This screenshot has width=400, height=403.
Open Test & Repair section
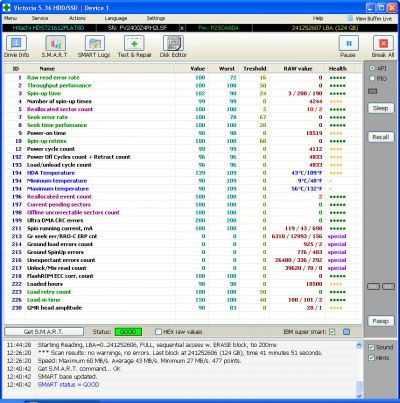[x=134, y=47]
